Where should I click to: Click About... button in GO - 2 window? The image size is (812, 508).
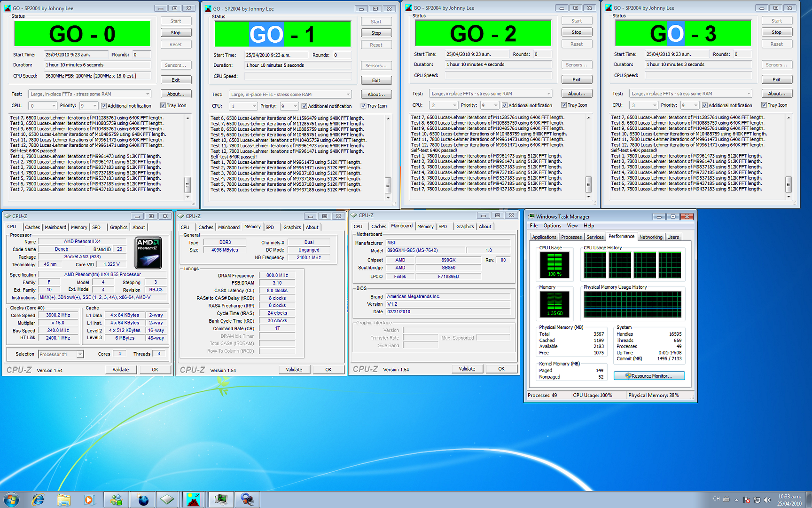click(577, 94)
